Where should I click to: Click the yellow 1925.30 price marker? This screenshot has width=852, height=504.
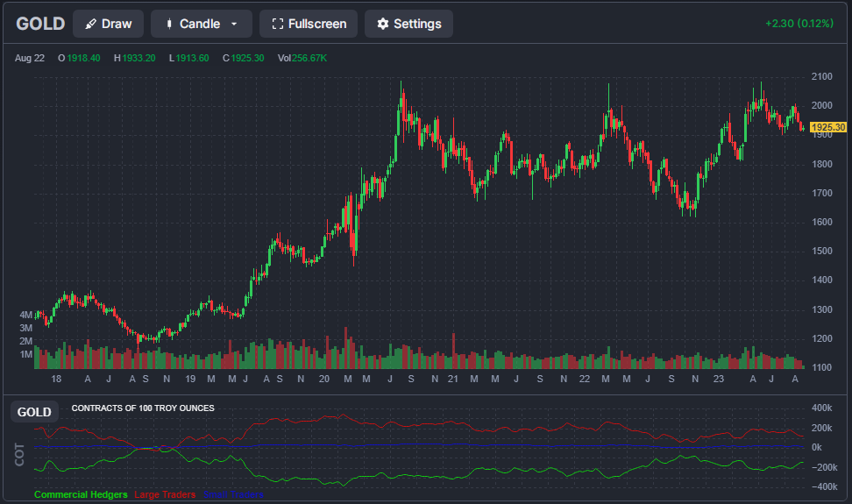pyautogui.click(x=828, y=128)
